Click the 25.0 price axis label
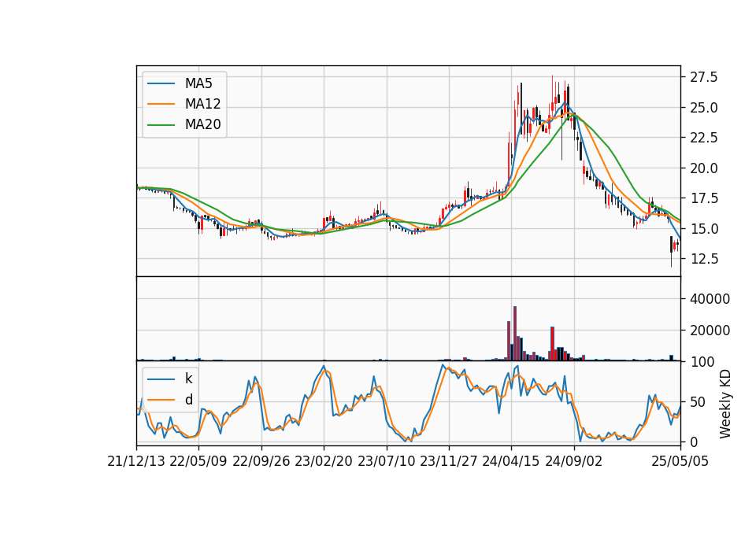The image size is (756, 543). pos(704,108)
